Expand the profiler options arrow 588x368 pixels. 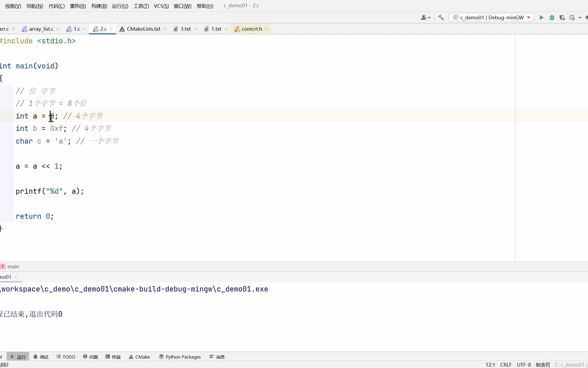click(x=580, y=18)
